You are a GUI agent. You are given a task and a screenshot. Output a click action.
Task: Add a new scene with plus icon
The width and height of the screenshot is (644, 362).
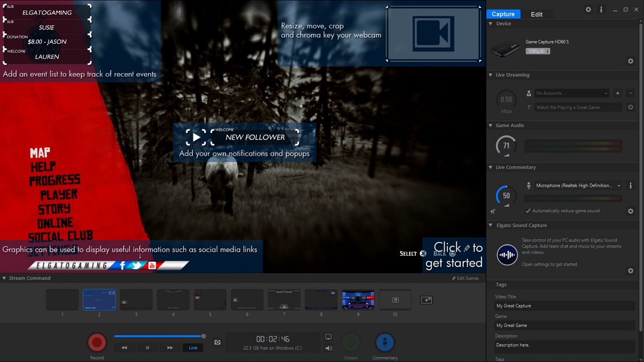426,300
